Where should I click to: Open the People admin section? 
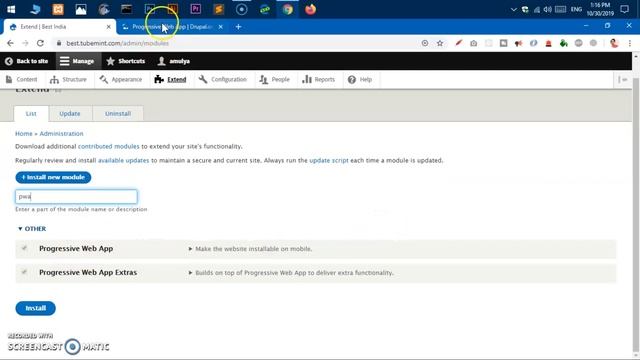275,79
